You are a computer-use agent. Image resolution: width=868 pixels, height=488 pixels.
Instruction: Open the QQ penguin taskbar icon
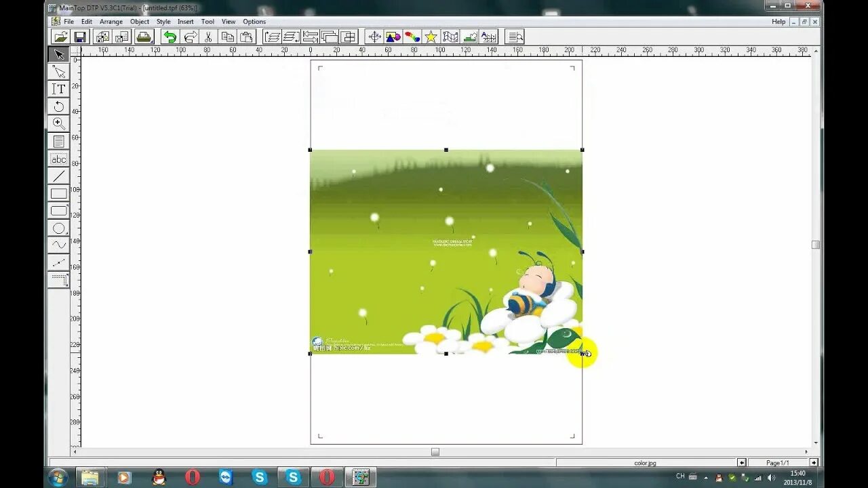(159, 477)
